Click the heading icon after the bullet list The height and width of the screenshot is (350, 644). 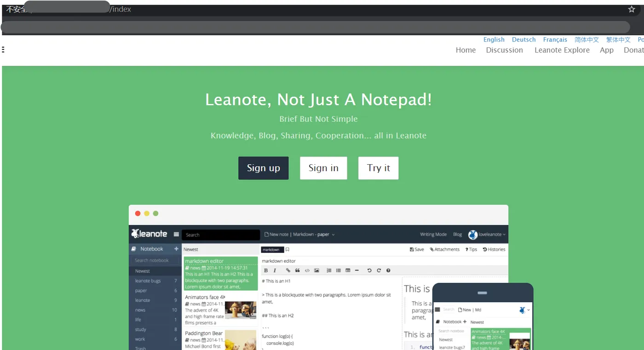coord(348,270)
